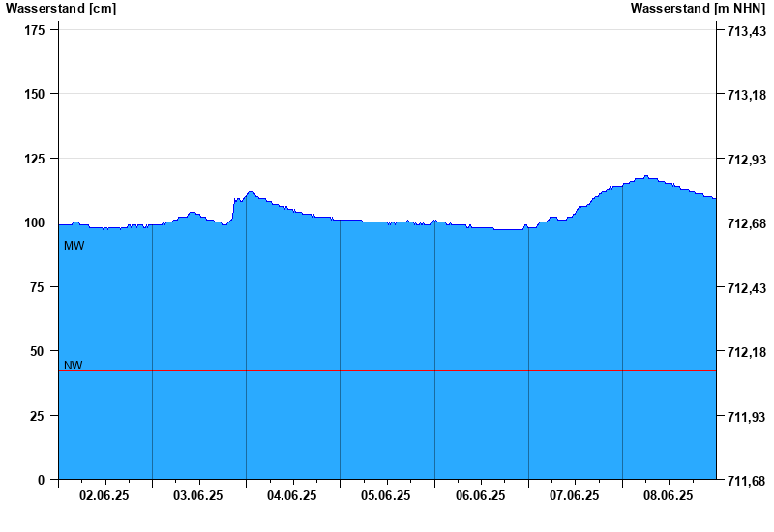Image resolution: width=774 pixels, height=532 pixels.
Task: Click the date label 08.06.25
Action: 668,495
